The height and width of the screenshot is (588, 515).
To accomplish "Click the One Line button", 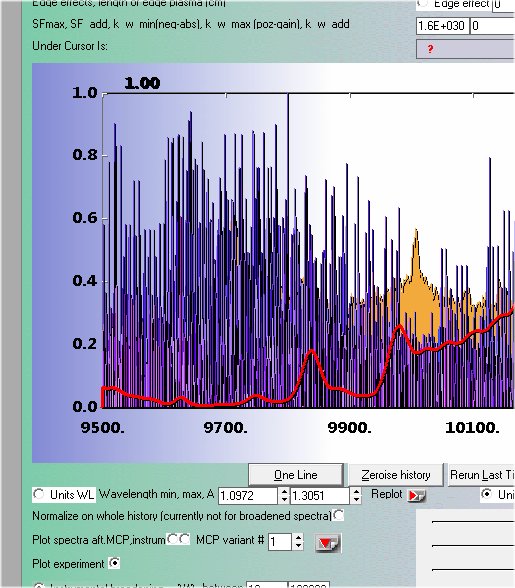I will (x=296, y=475).
